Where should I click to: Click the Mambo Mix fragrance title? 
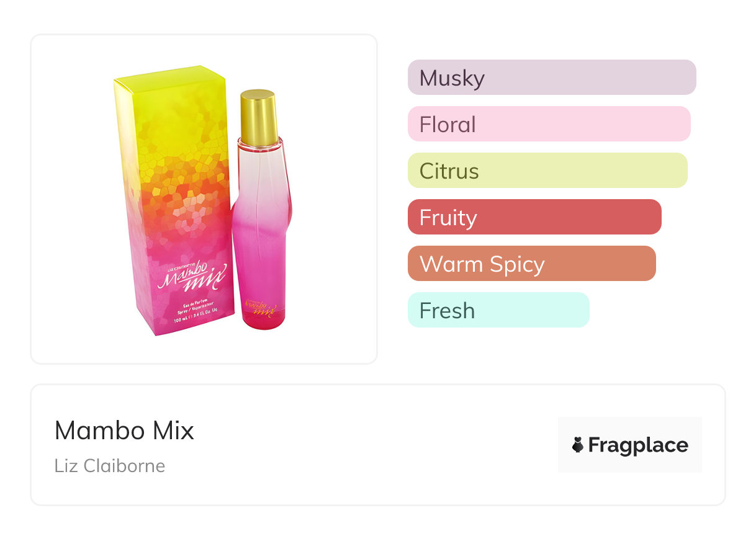[x=124, y=431]
